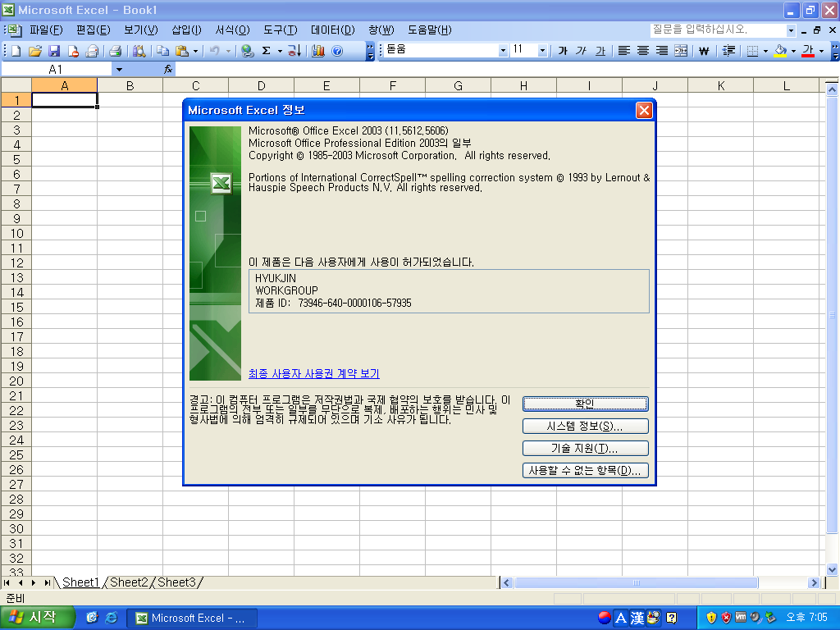840x630 pixels.
Task: Copy selection using the Copy icon
Action: click(162, 51)
